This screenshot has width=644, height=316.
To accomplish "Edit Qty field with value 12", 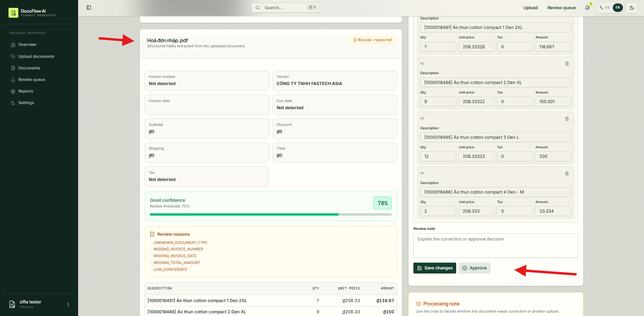I will coord(438,156).
